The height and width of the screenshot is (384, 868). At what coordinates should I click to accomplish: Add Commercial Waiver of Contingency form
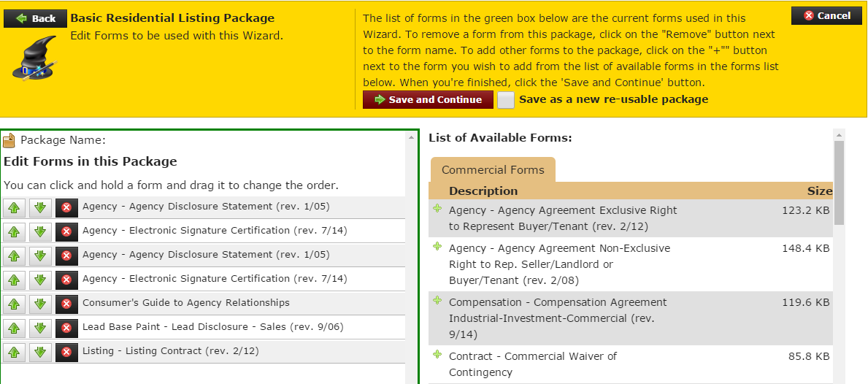coord(437,356)
